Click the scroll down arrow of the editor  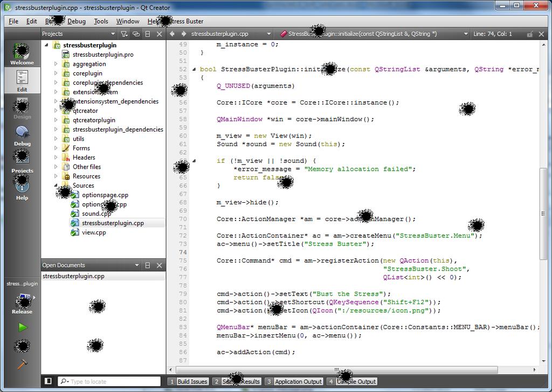pos(543,361)
